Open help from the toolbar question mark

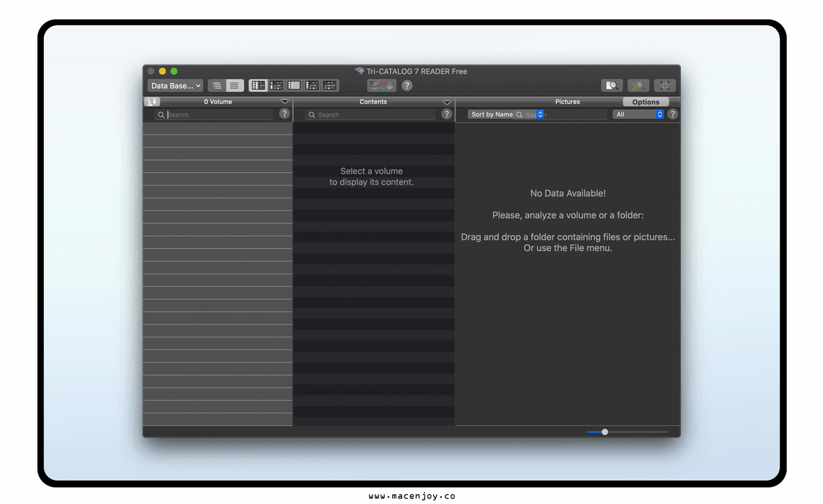(407, 86)
